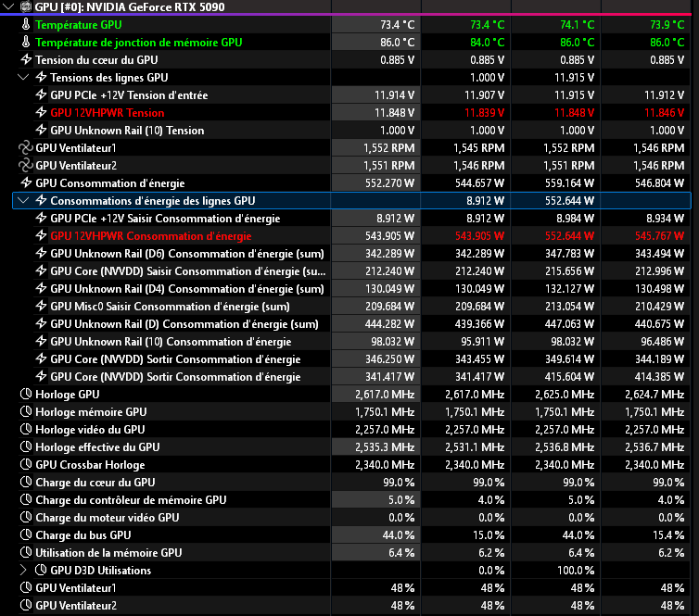Select the Horloge effective du GPU label

(97, 447)
